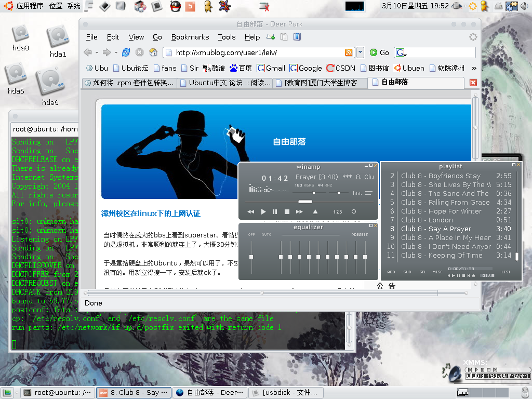Toggle playlist window button in winamp

point(369,193)
